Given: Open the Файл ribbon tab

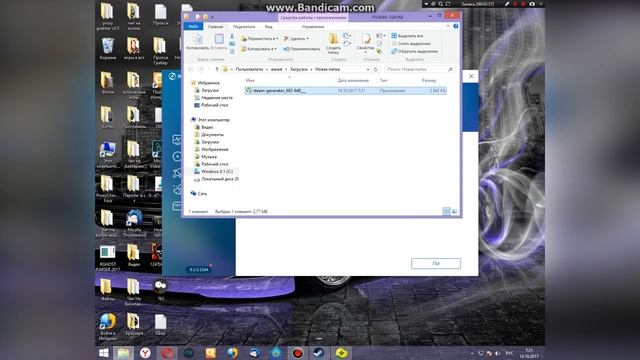Looking at the screenshot, I should [193, 27].
